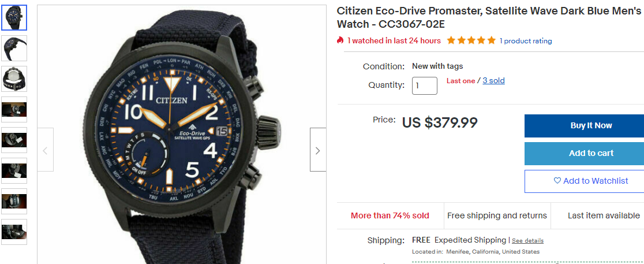Click the previous image arrow
This screenshot has width=644, height=264.
pos(46,150)
